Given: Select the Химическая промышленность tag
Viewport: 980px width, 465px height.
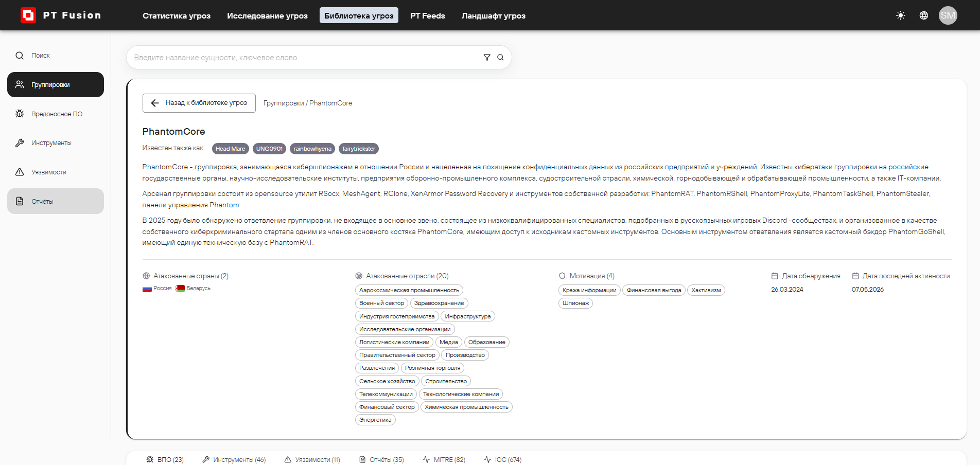Looking at the screenshot, I should pos(467,407).
